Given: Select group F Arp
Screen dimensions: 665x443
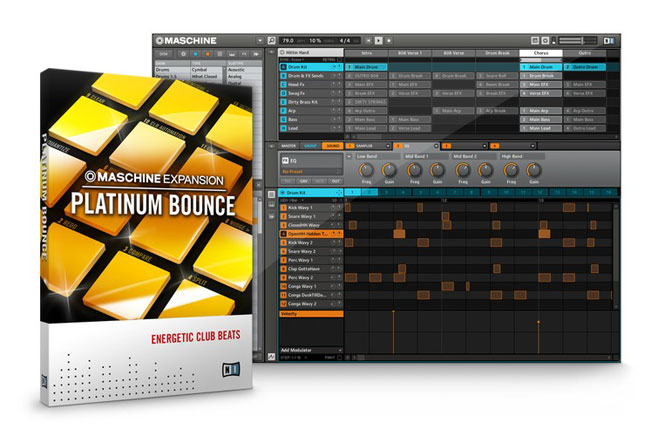Looking at the screenshot, I should click(x=311, y=111).
